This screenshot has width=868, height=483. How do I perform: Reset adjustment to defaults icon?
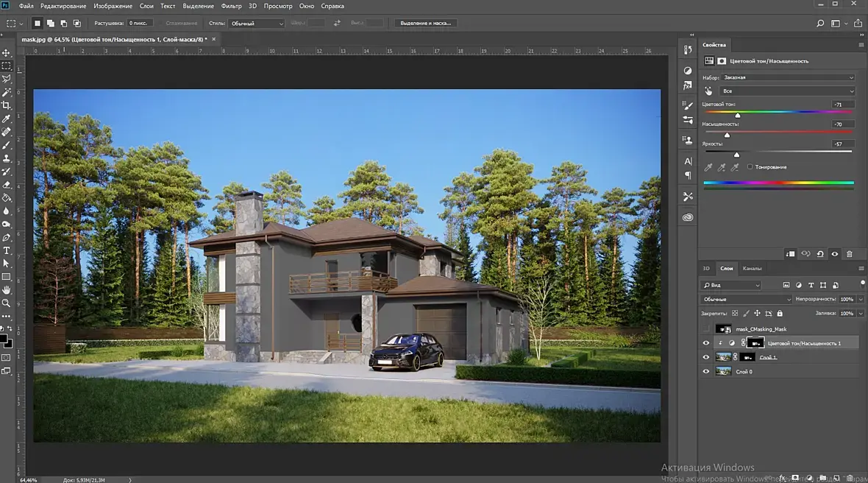click(820, 254)
